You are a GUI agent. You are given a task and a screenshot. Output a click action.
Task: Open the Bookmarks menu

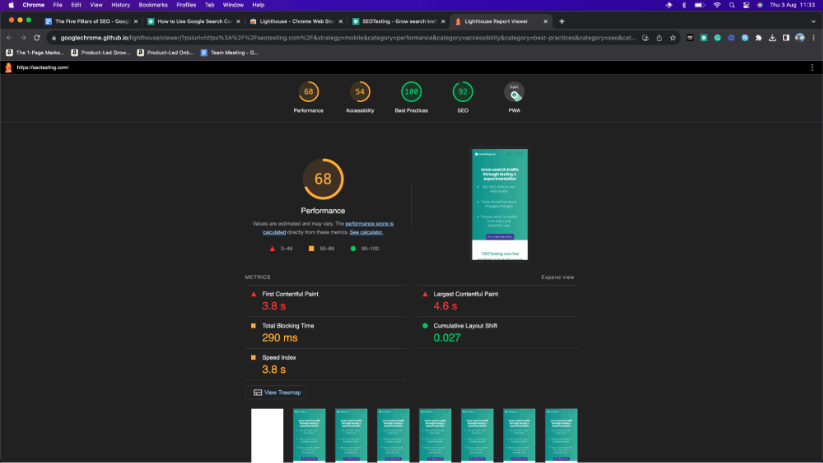point(153,5)
